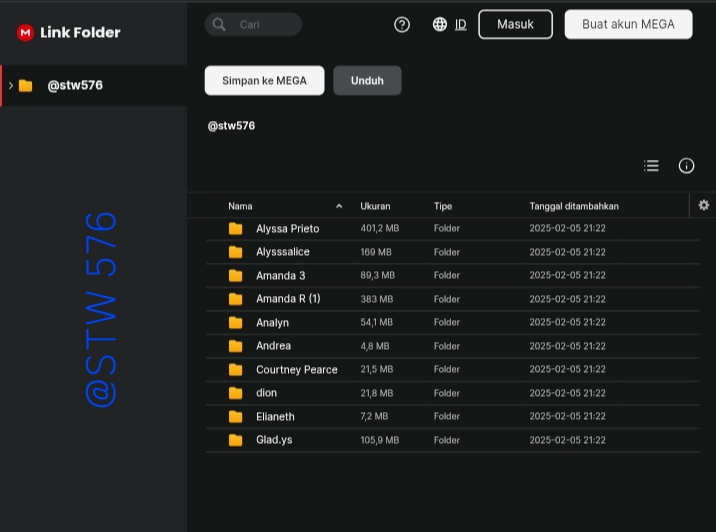The width and height of the screenshot is (716, 532).
Task: Select the Alyssa Prieto name
Action: click(288, 228)
